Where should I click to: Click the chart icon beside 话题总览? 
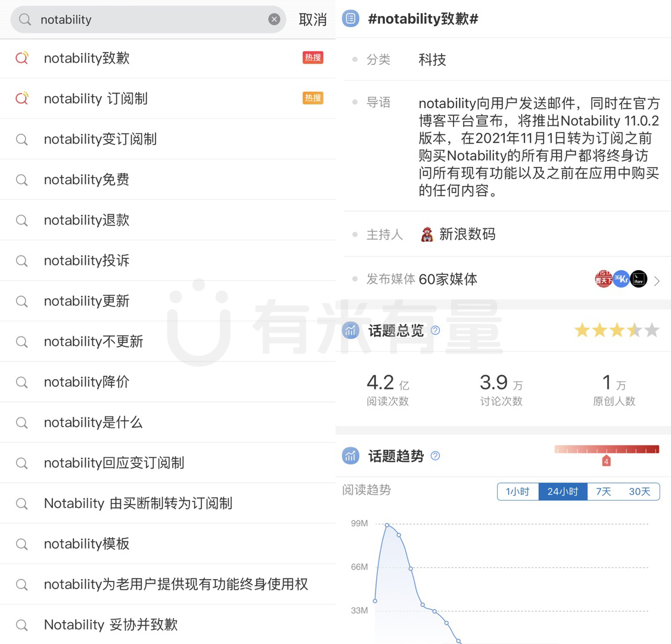pos(351,330)
